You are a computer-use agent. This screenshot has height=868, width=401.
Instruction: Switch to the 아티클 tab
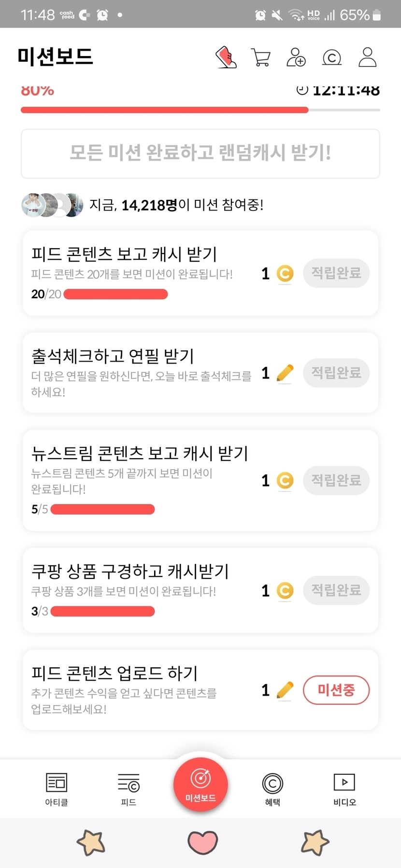tap(57, 789)
